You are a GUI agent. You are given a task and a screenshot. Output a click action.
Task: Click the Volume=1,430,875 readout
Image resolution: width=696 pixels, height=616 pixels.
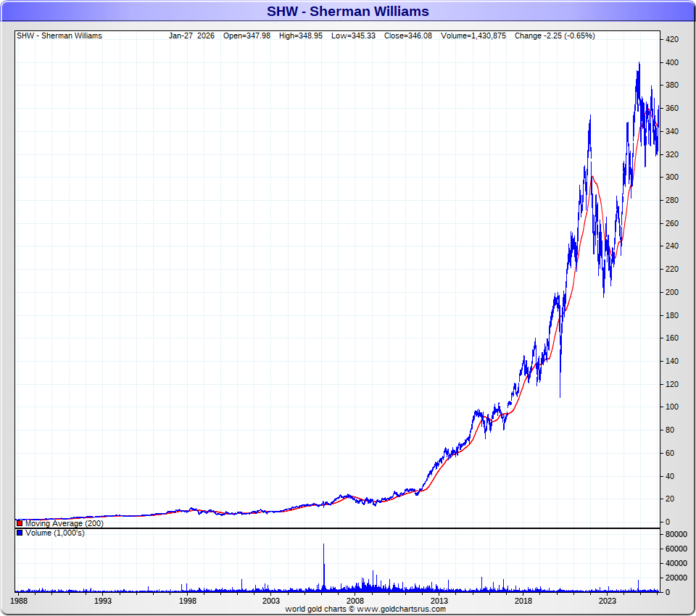click(471, 36)
